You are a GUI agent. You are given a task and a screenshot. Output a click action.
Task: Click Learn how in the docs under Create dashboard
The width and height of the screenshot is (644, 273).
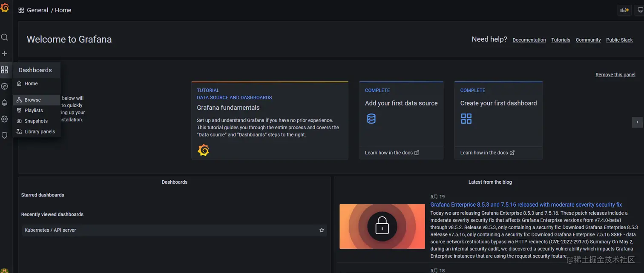click(x=487, y=153)
